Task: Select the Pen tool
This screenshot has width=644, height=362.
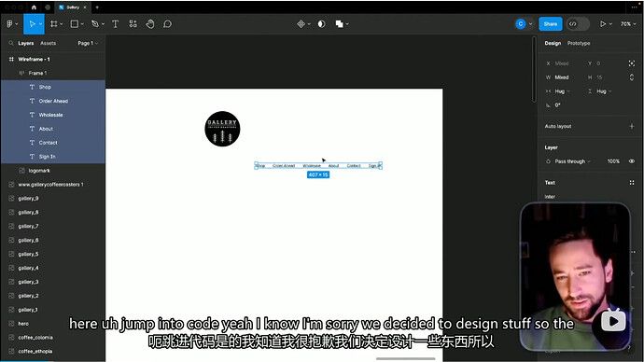Action: pyautogui.click(x=95, y=24)
